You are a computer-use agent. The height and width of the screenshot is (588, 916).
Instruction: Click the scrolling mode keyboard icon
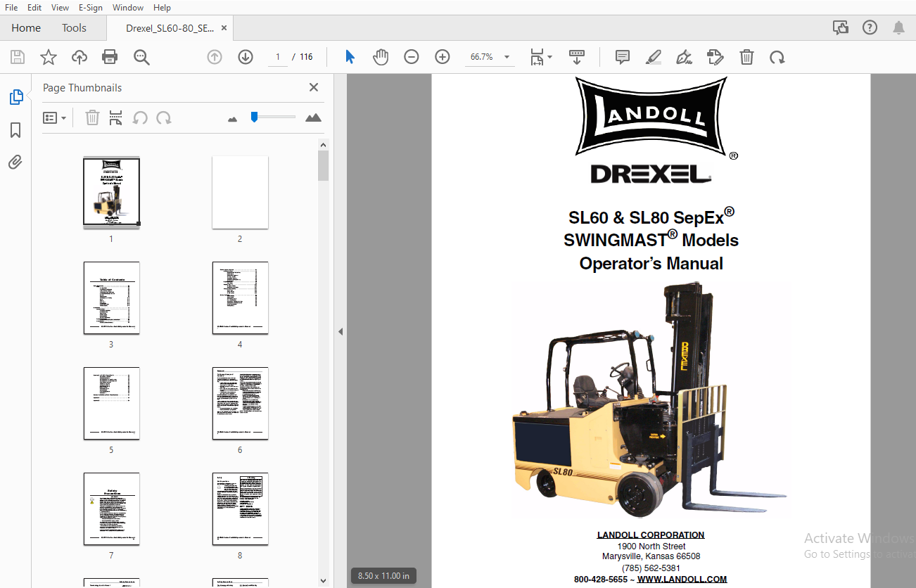[577, 57]
